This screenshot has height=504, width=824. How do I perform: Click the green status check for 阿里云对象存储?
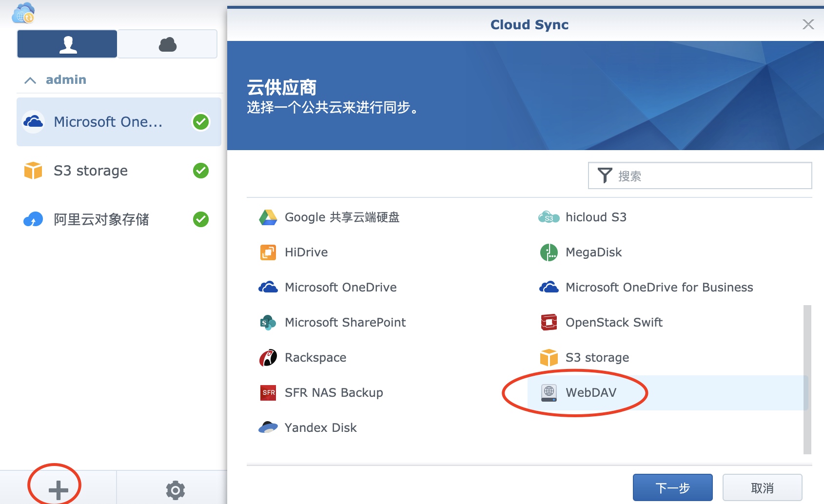[x=201, y=219]
